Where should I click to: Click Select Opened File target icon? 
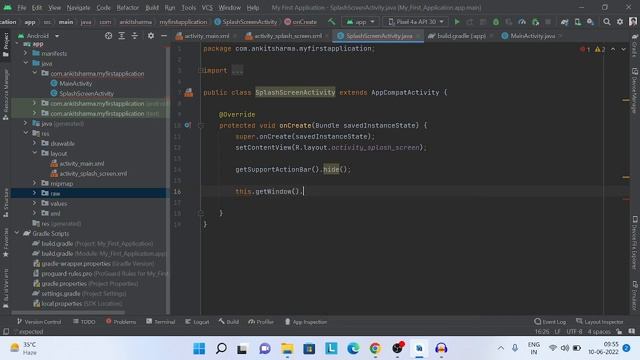[x=108, y=36]
